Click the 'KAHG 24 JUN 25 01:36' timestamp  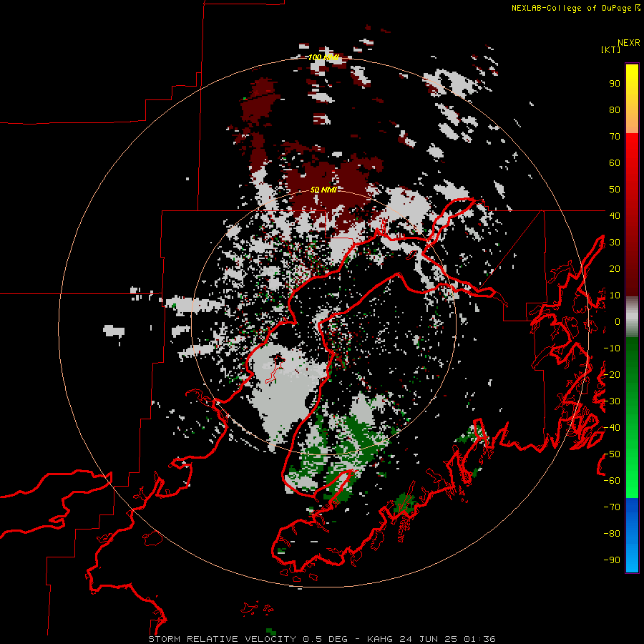431,639
